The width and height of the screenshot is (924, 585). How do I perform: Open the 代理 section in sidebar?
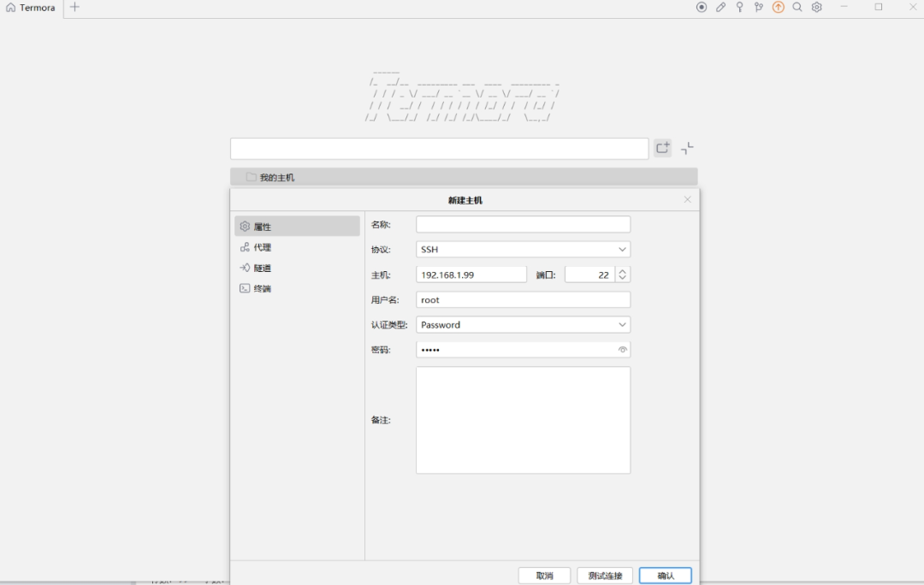pyautogui.click(x=297, y=247)
